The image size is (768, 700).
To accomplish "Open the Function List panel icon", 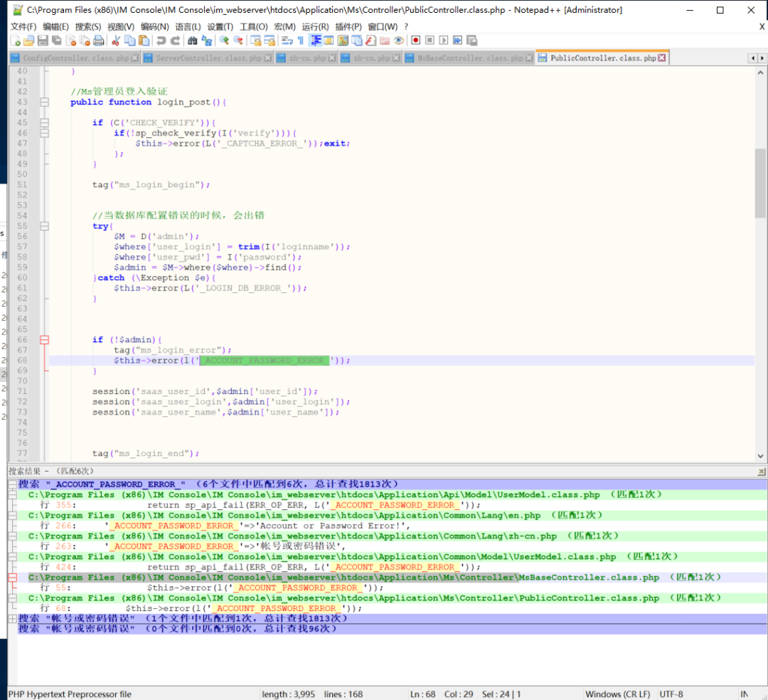I will pos(370,41).
